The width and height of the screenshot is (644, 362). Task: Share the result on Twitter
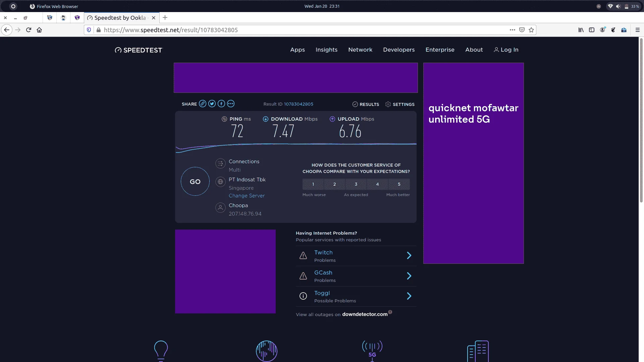coord(212,104)
